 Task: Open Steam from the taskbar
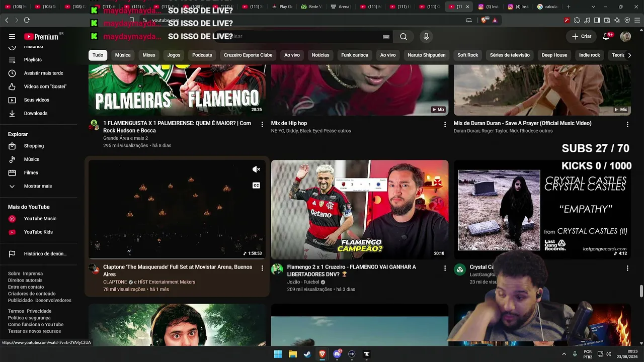tap(307, 354)
